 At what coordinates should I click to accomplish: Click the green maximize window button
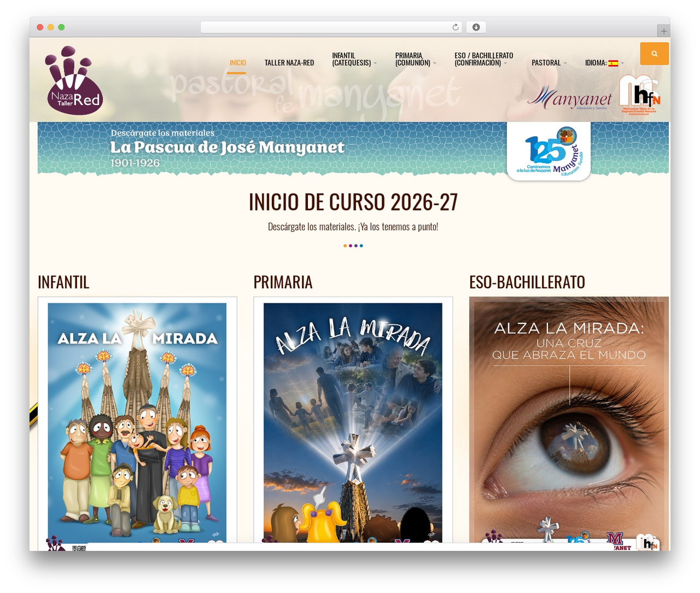coord(61,27)
